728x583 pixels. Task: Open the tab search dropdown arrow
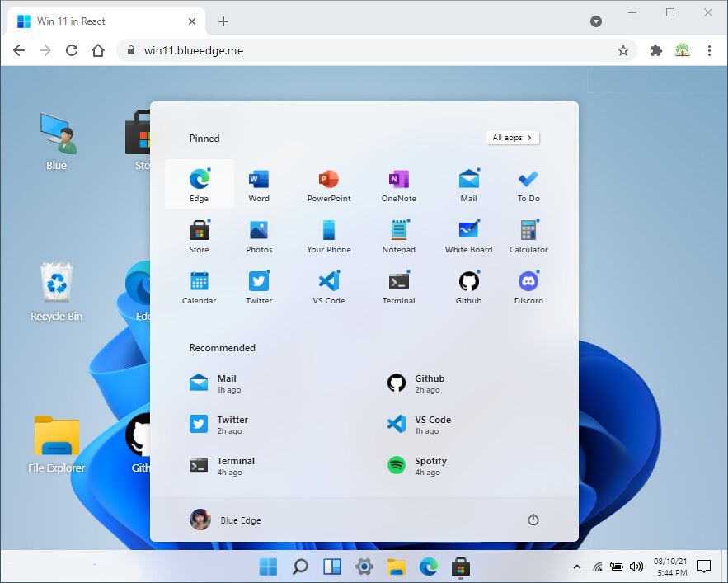(596, 21)
